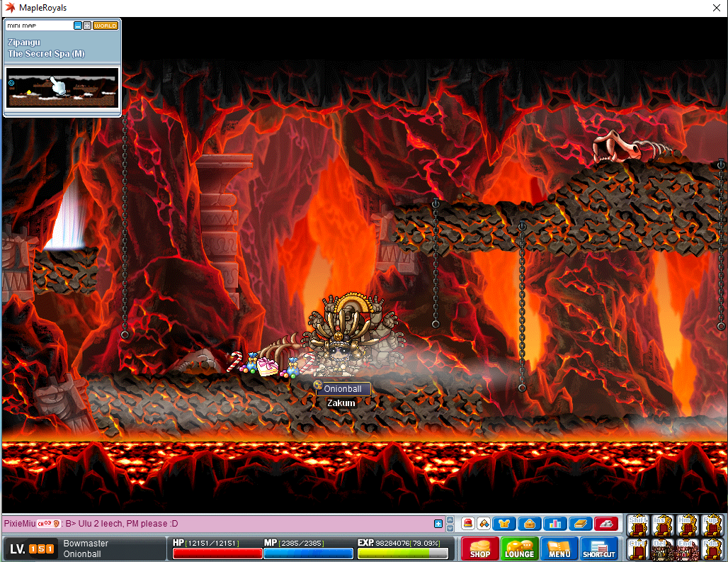
Task: Expand the mini map with the plus button
Action: [x=87, y=26]
